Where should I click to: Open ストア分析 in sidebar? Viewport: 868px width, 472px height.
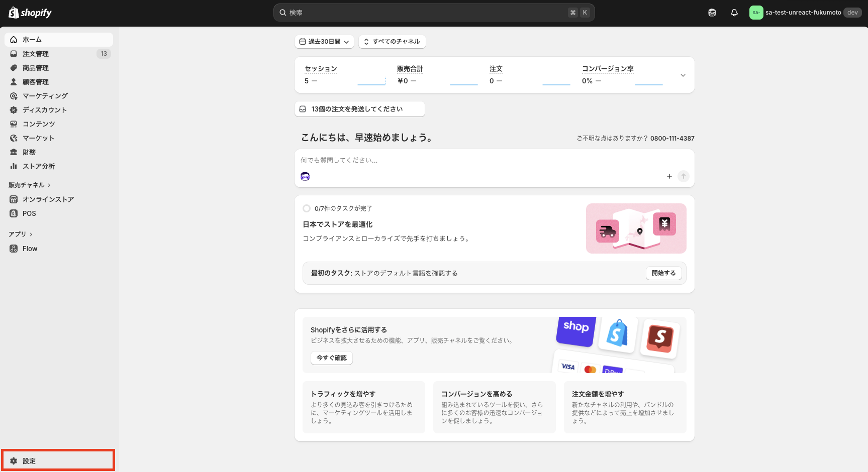[x=59, y=166]
